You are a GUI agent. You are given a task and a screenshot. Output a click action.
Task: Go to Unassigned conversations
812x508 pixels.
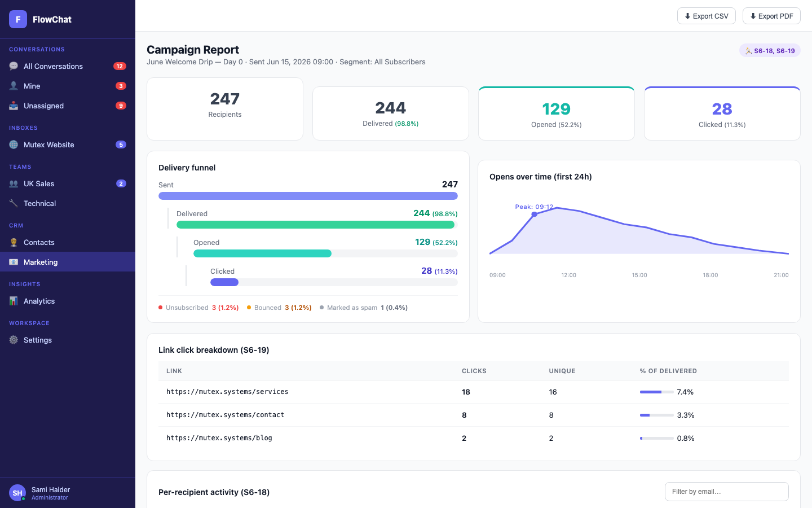(68, 106)
